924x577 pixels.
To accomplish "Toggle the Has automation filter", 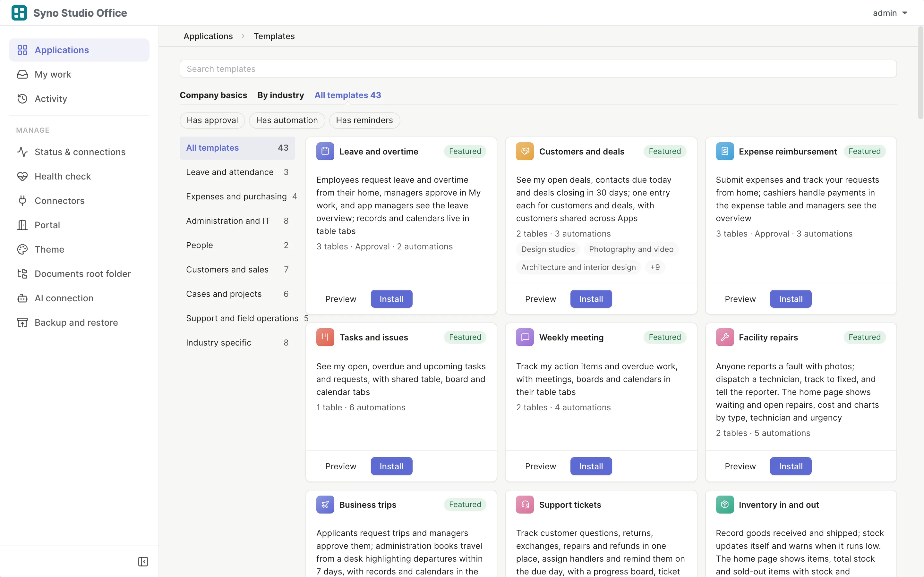I will coord(287,120).
